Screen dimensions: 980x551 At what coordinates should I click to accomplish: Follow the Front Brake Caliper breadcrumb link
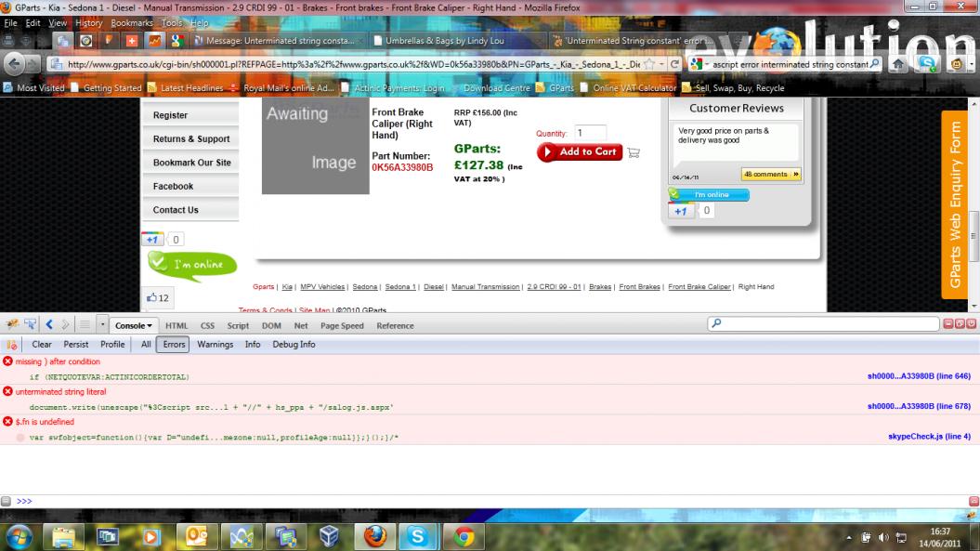point(699,287)
